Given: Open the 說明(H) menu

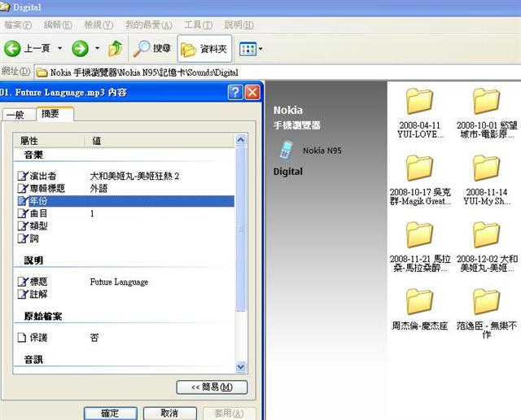Looking at the screenshot, I should (239, 25).
